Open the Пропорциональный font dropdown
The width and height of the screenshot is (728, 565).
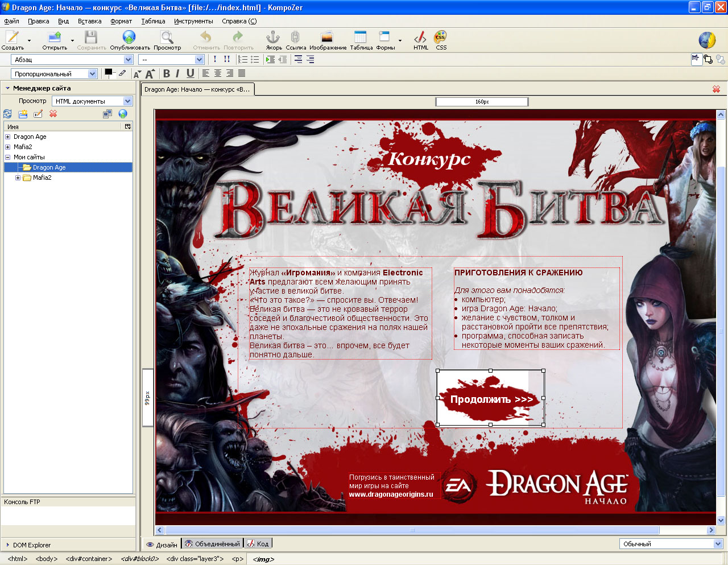[x=54, y=74]
